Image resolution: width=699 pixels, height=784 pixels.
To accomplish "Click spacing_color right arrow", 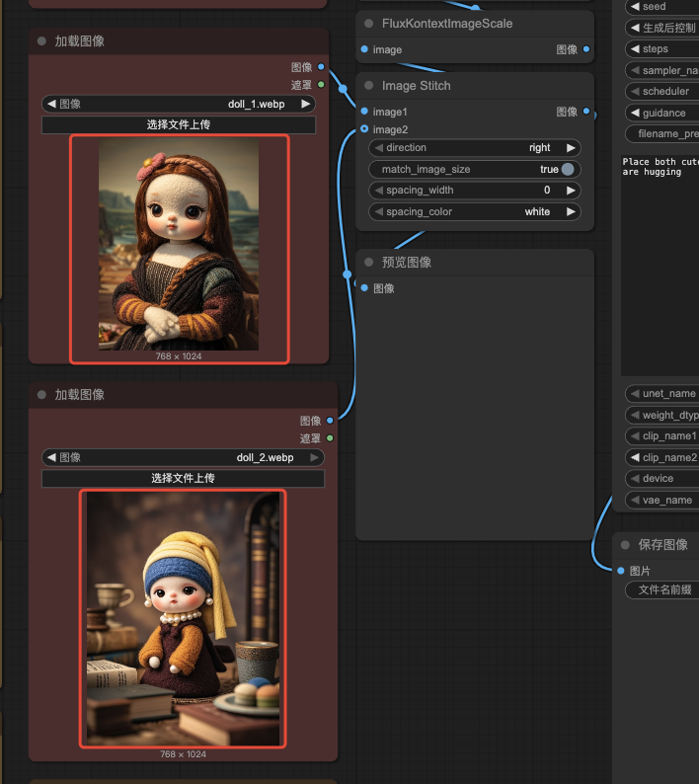I will [x=571, y=212].
